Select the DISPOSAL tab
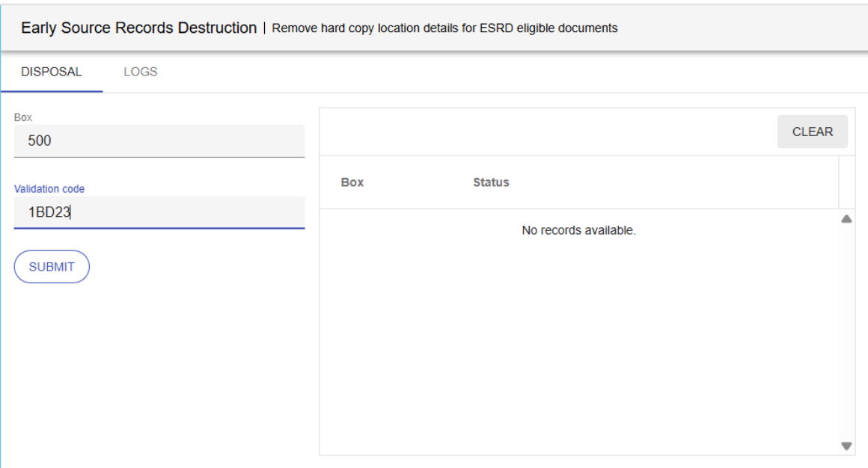This screenshot has width=868, height=468. (x=52, y=72)
